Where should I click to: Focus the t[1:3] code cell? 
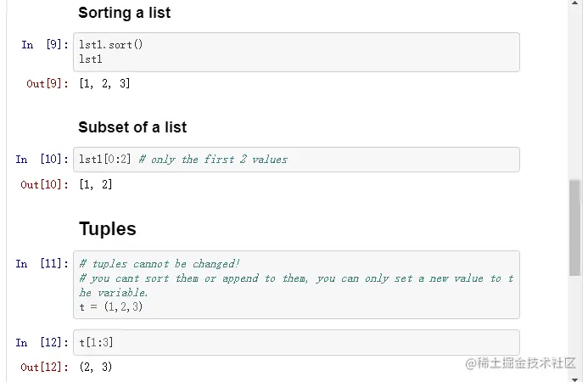[296, 342]
